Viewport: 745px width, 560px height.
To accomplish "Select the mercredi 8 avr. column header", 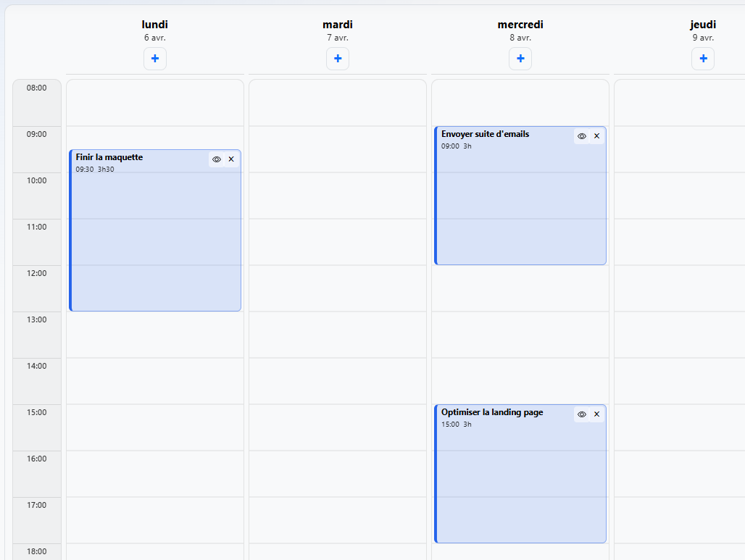I will click(x=520, y=30).
